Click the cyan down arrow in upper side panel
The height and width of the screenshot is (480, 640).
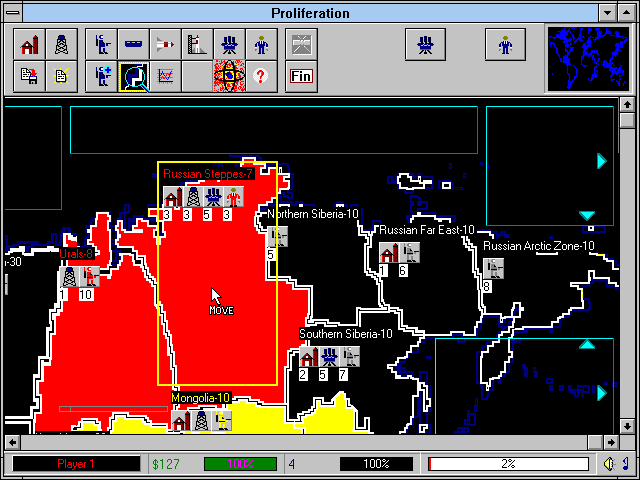(x=587, y=216)
